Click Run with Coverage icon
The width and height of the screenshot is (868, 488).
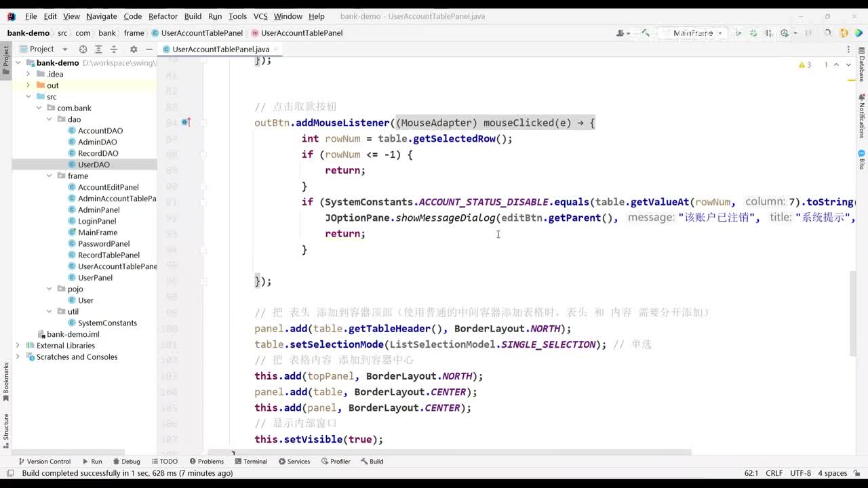click(769, 33)
